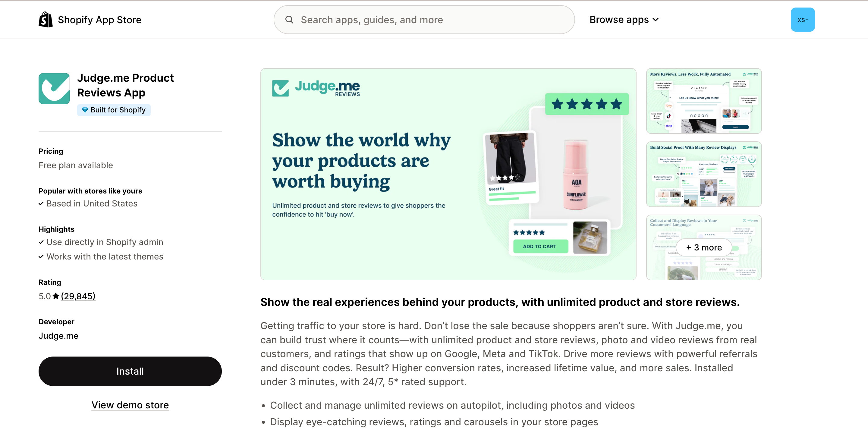The width and height of the screenshot is (868, 434).
Task: Click the Judge.me app logo icon
Action: coord(54,89)
